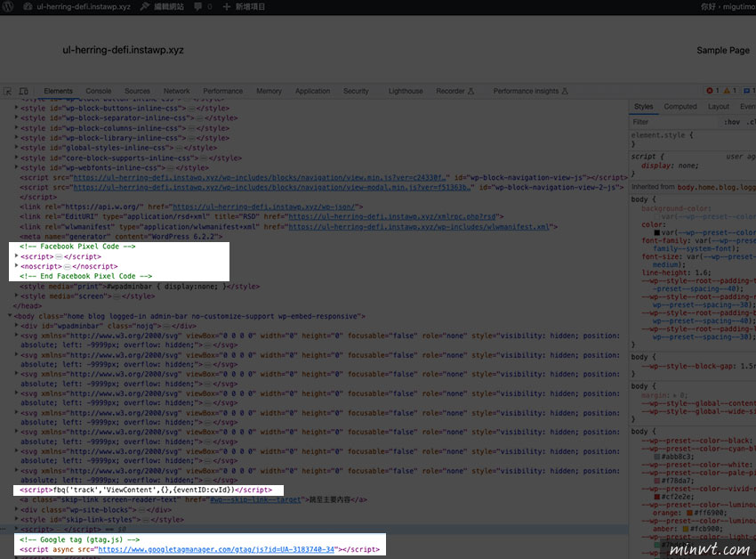The width and height of the screenshot is (756, 559).
Task: Click the #cf2e2e color swatch
Action: (656, 497)
